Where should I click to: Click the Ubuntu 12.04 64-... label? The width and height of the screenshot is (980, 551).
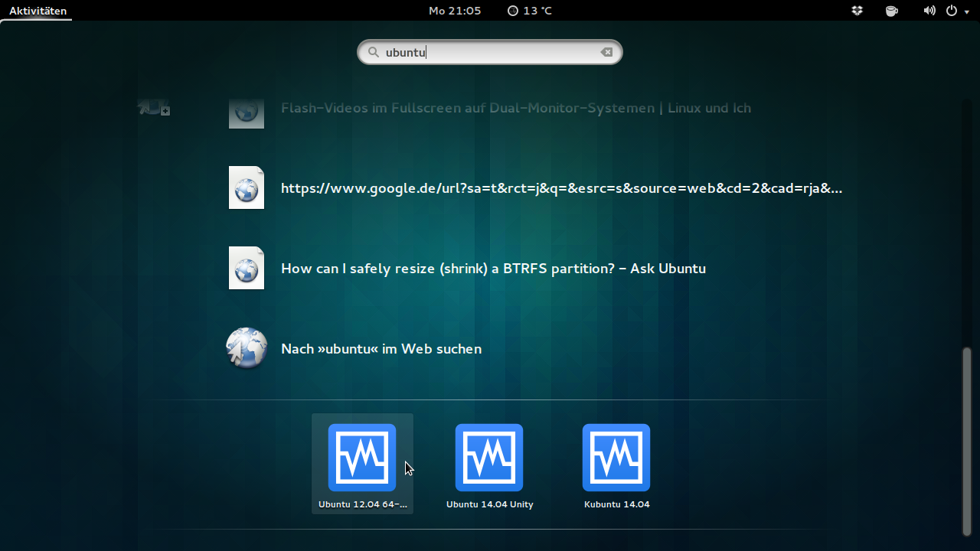[x=363, y=504]
